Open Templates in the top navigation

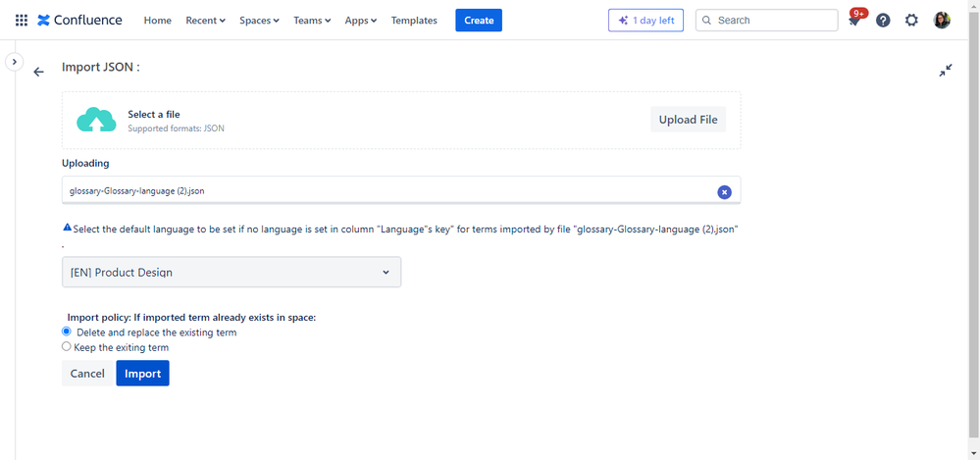click(414, 20)
